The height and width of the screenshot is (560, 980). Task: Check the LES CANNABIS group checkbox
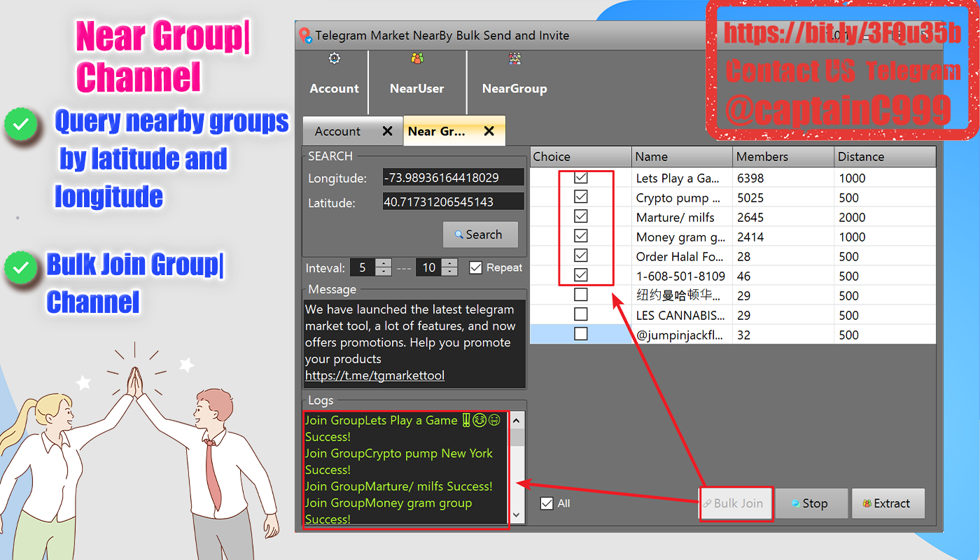(x=581, y=315)
